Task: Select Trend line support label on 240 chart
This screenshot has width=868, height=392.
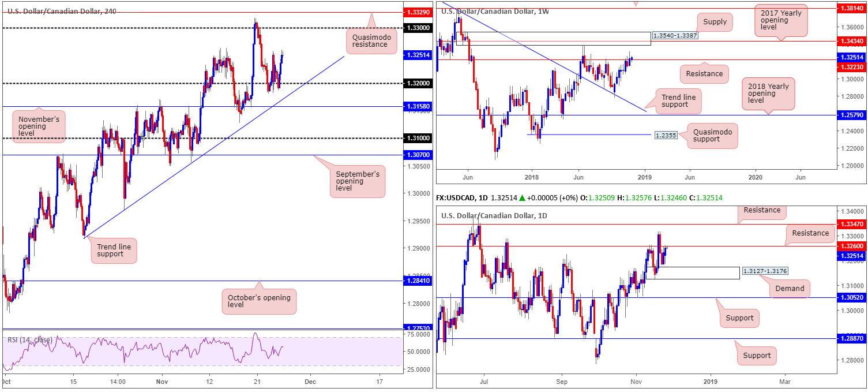Action: [x=114, y=251]
